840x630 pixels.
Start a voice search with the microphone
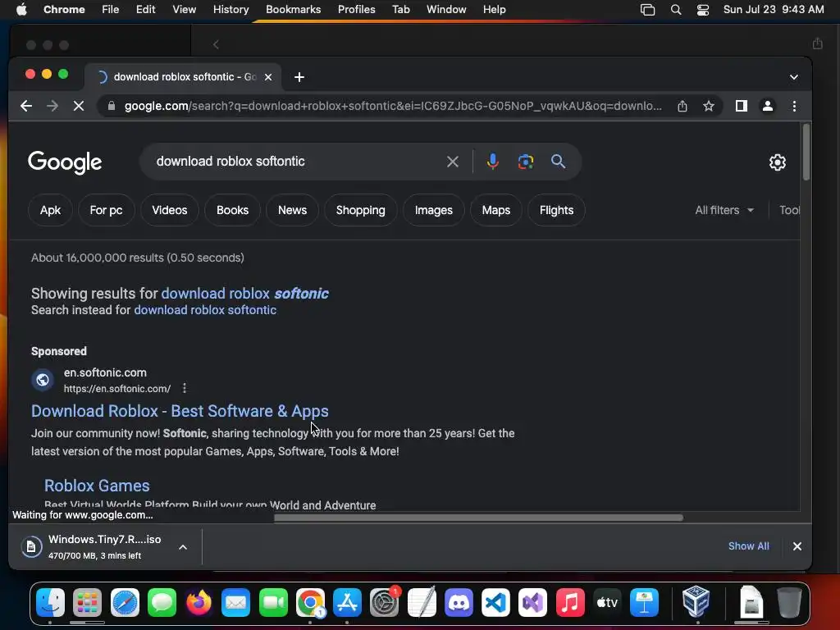coord(492,162)
